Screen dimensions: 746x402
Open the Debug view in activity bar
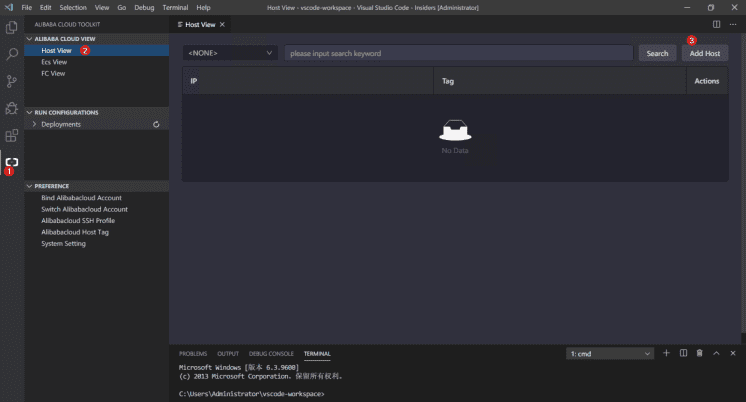click(11, 108)
